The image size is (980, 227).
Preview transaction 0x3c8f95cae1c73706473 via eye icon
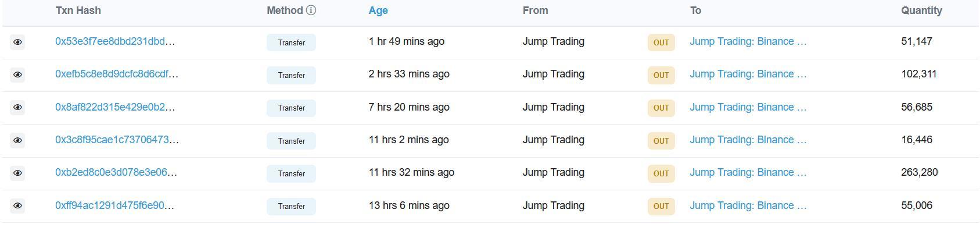coord(17,140)
